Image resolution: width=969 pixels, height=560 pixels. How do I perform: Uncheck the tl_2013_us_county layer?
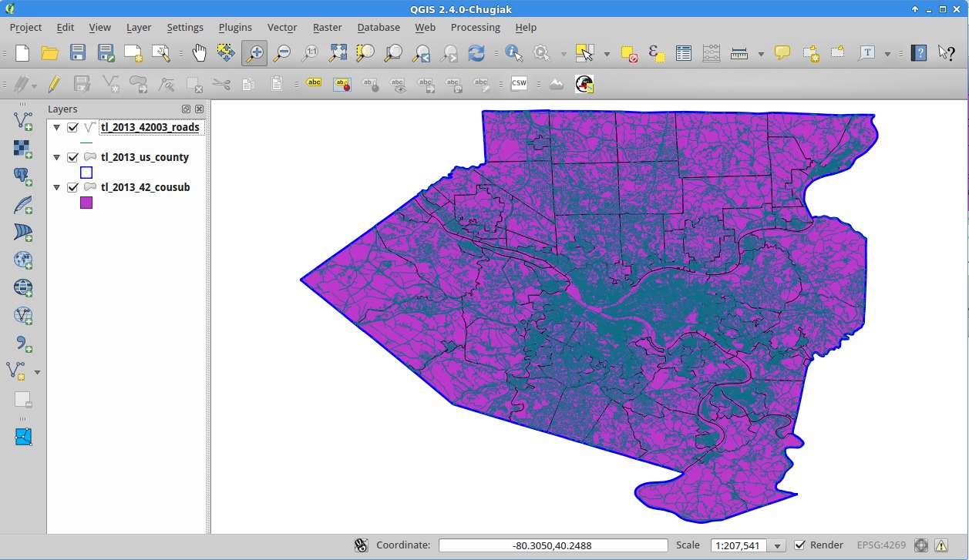point(73,157)
